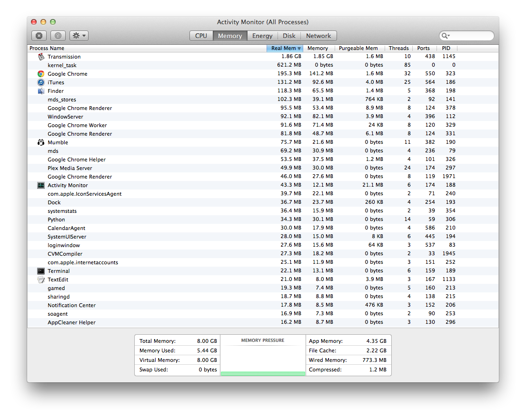Click the Finder app icon
The image size is (526, 420).
(x=41, y=91)
